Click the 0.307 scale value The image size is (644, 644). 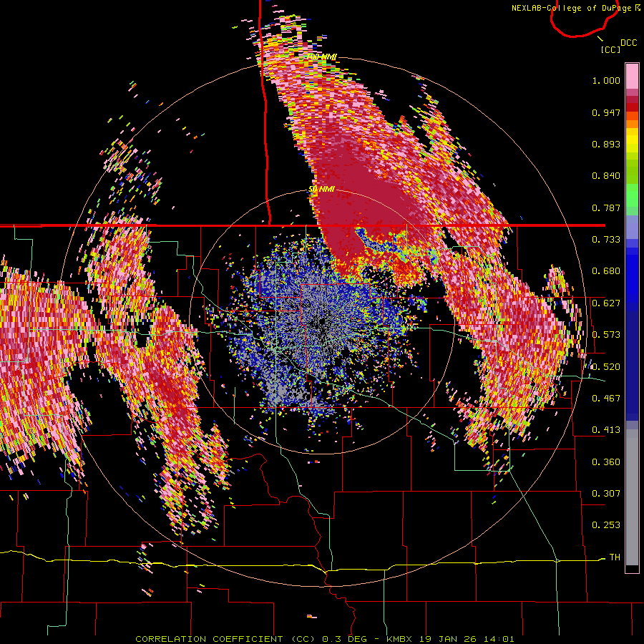606,494
